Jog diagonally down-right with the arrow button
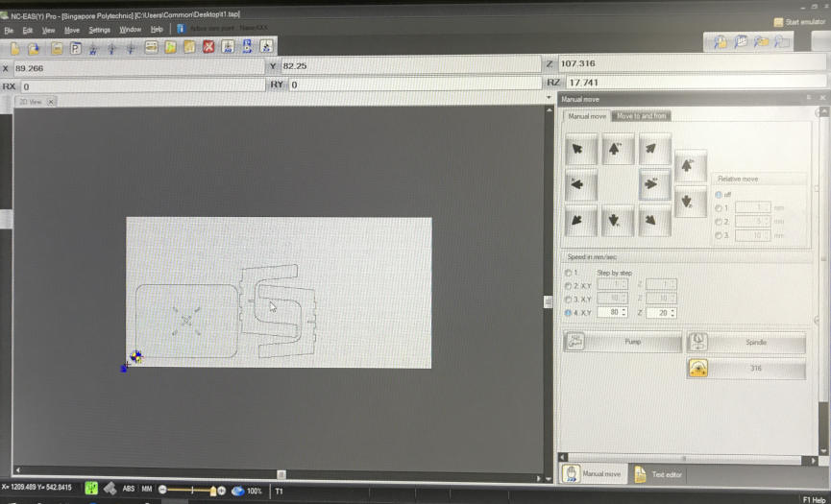This screenshot has height=504, width=831. click(654, 220)
